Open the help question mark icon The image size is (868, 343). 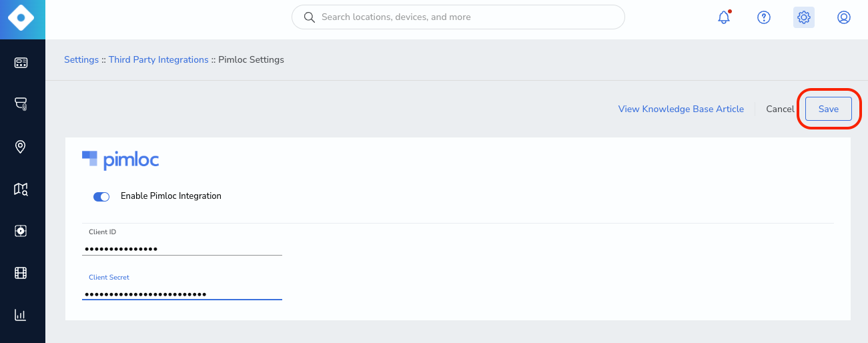pyautogui.click(x=764, y=17)
